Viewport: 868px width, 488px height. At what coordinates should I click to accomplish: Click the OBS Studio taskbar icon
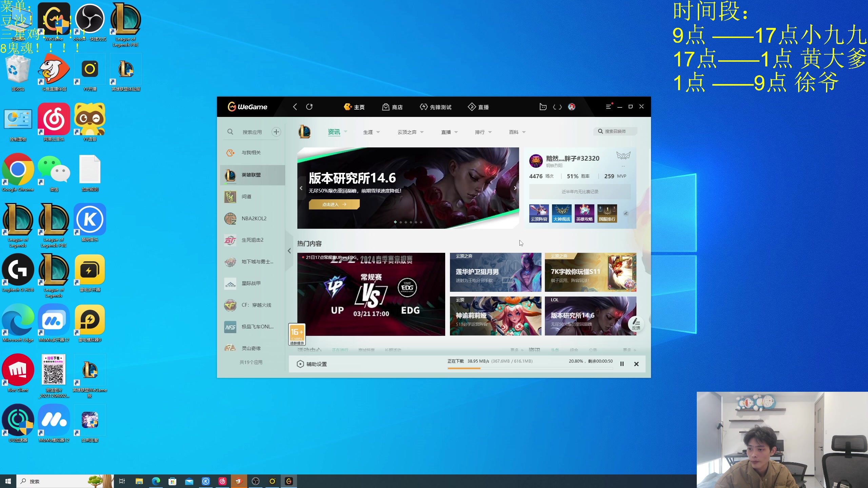tap(256, 481)
